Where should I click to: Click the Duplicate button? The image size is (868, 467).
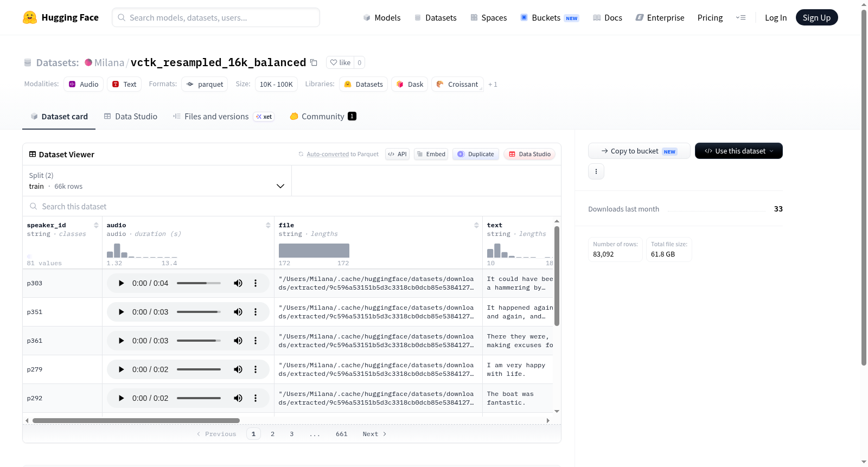(476, 154)
